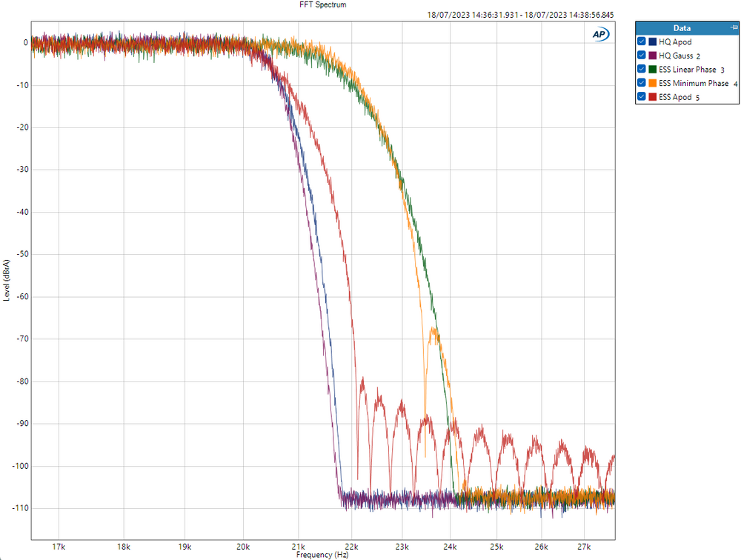Click the pin icon in Data legend header
The image size is (741, 560).
point(733,28)
